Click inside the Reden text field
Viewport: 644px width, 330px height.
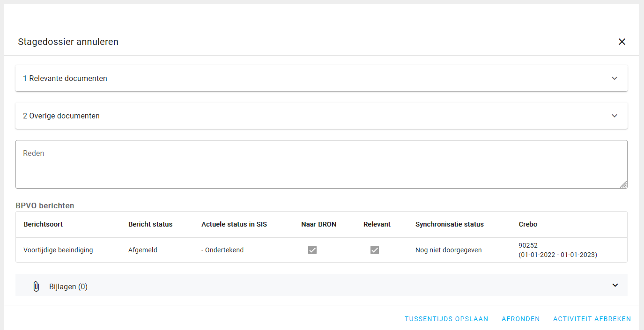(321, 164)
